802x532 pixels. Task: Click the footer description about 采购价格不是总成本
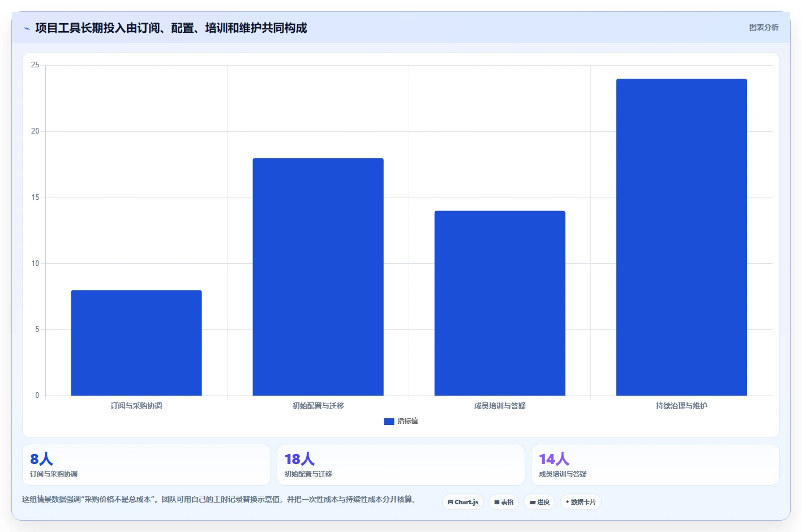click(220, 499)
